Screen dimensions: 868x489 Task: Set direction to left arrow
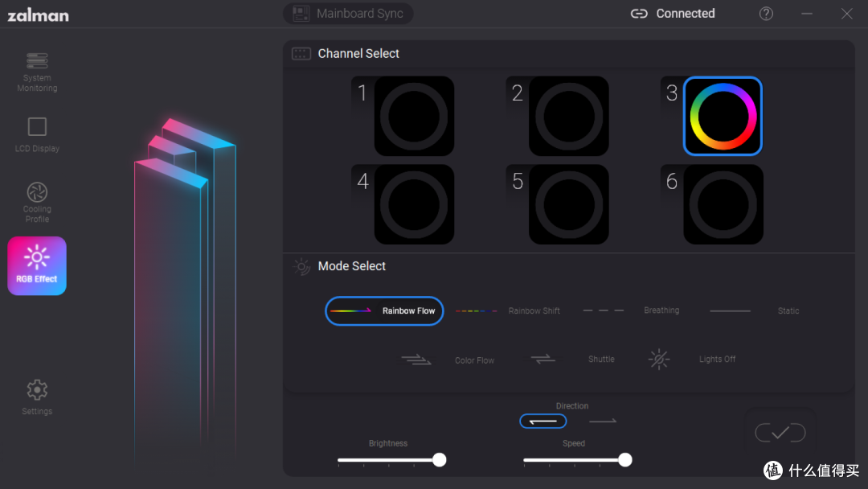point(543,421)
